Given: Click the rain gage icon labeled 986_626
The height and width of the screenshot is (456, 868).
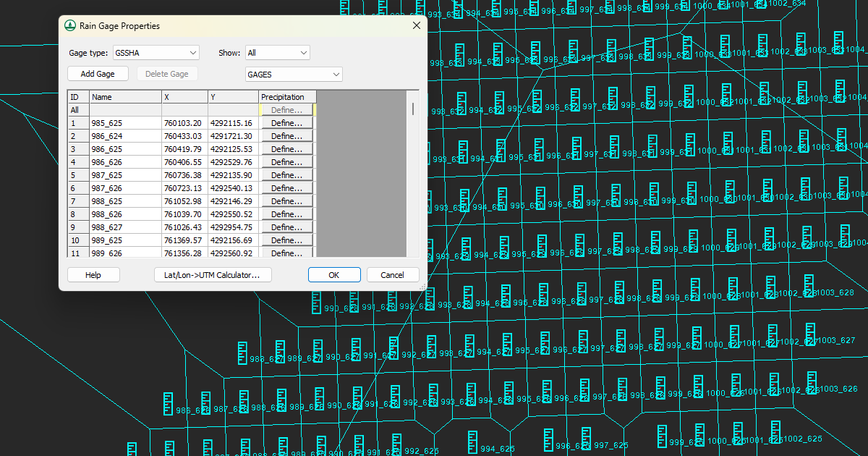Looking at the screenshot, I should (x=169, y=405).
